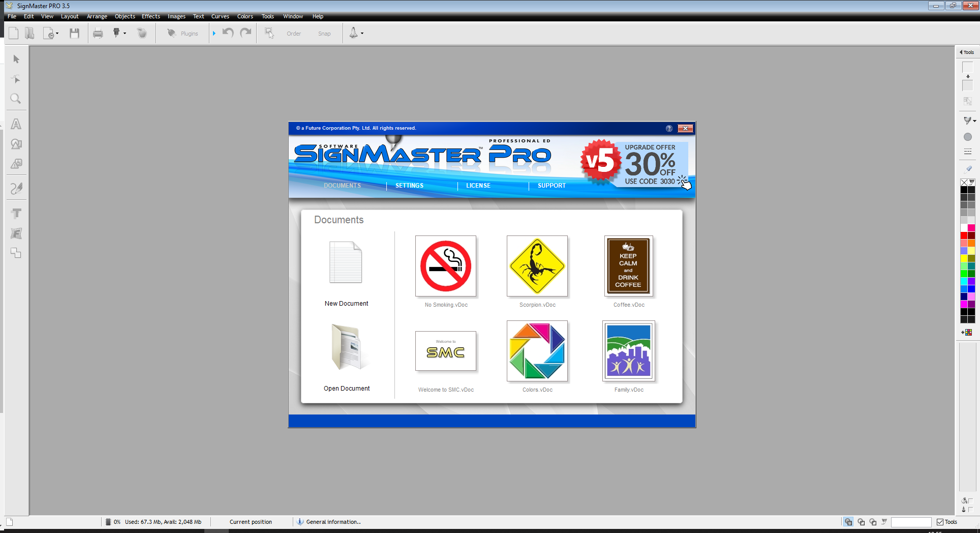This screenshot has height=533, width=980.
Task: Toggle the Tools checkbox in status bar
Action: [x=940, y=522]
